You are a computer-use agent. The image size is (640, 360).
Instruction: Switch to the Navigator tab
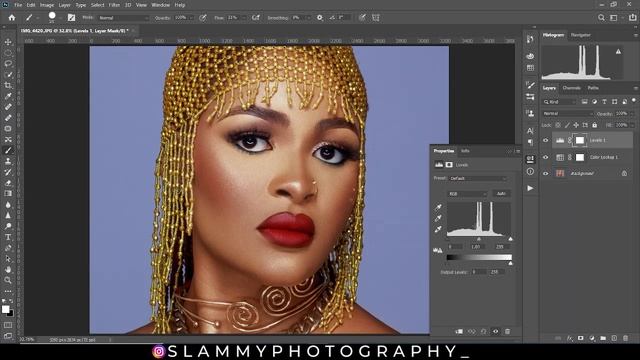tap(580, 35)
